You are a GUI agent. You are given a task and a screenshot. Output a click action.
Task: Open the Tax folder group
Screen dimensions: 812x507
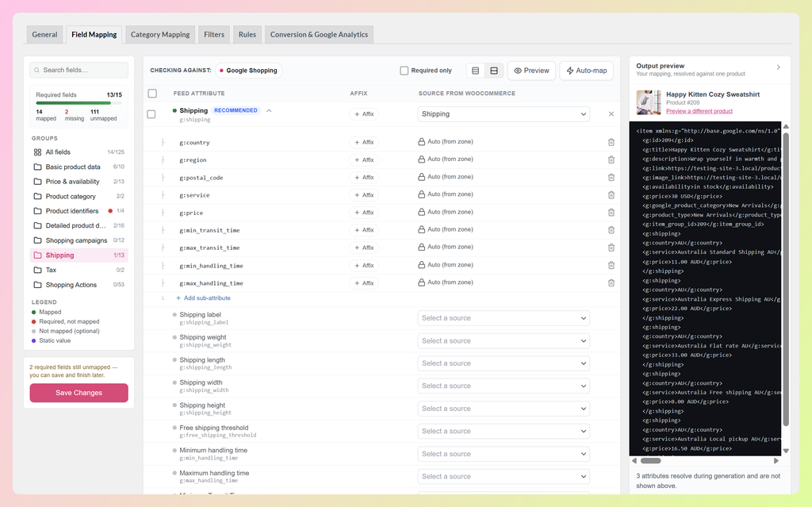pos(79,270)
